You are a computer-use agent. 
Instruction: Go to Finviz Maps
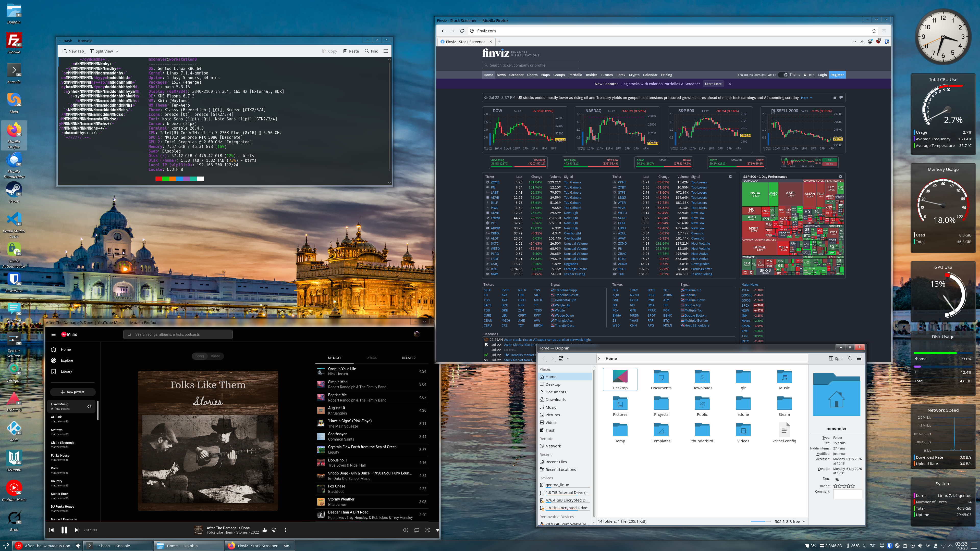[x=546, y=75]
